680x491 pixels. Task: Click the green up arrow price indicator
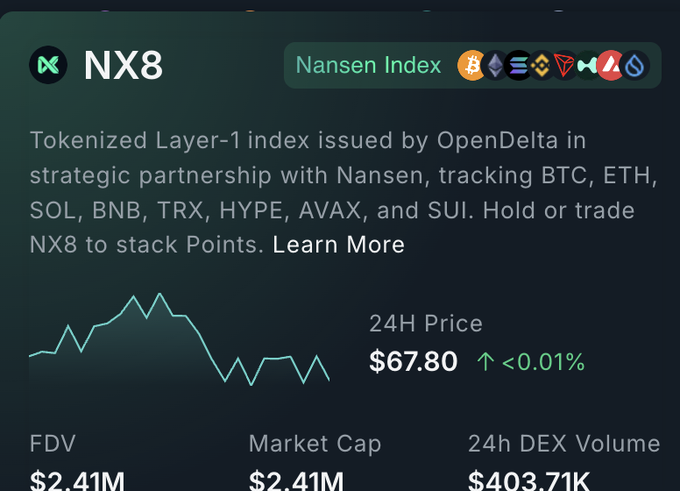pos(486,362)
